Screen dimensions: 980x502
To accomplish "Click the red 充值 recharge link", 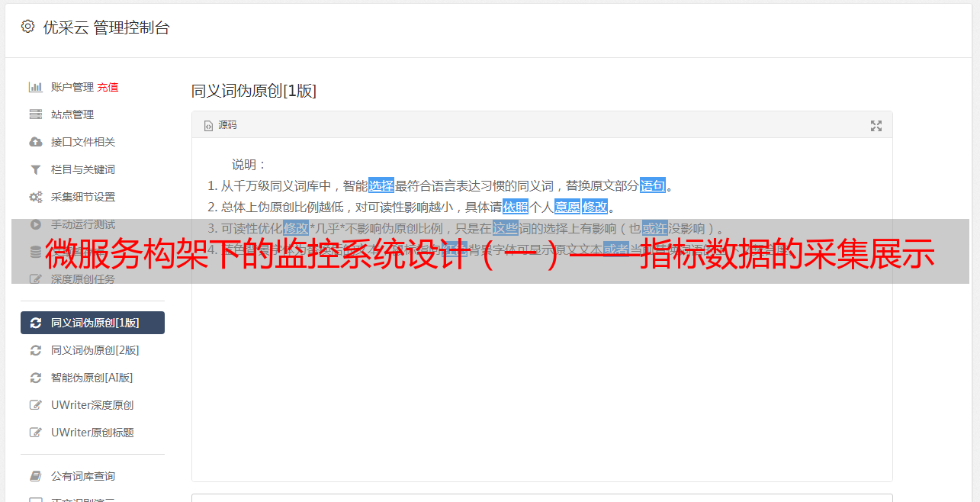I will (108, 87).
